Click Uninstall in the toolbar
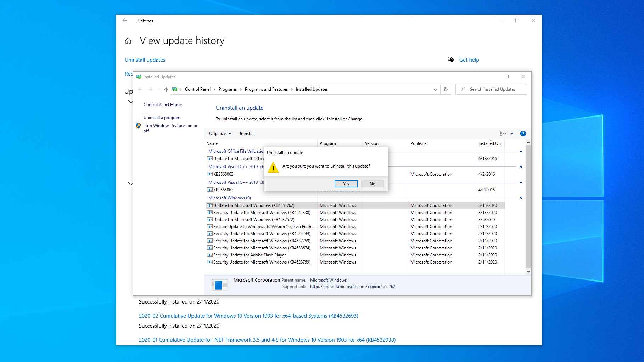644x362 pixels. 246,134
